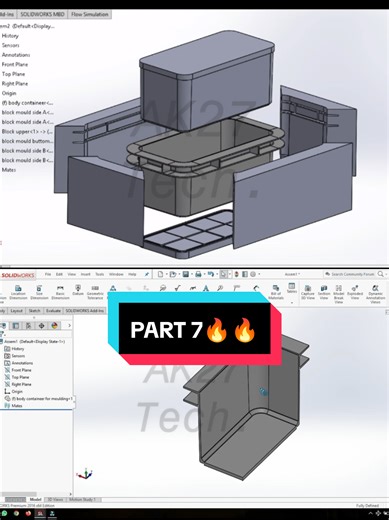Viewport: 389px width, 520px height.
Task: Select Sensors in lower feature tree
Action: (x=15, y=356)
